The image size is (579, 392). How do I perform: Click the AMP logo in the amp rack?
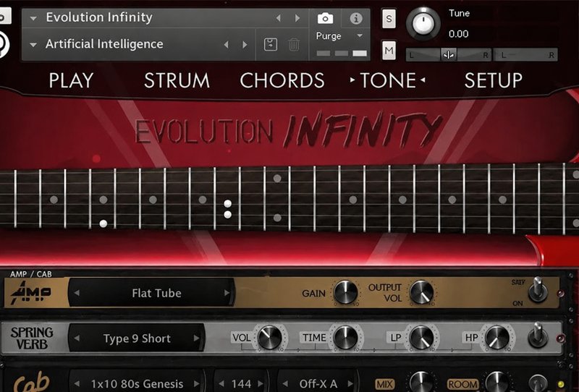point(31,293)
